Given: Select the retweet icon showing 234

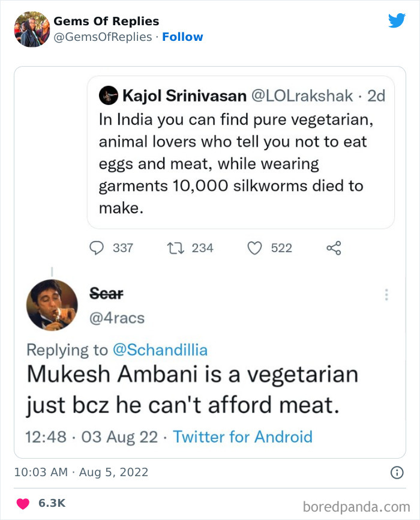Looking at the screenshot, I should (x=175, y=247).
